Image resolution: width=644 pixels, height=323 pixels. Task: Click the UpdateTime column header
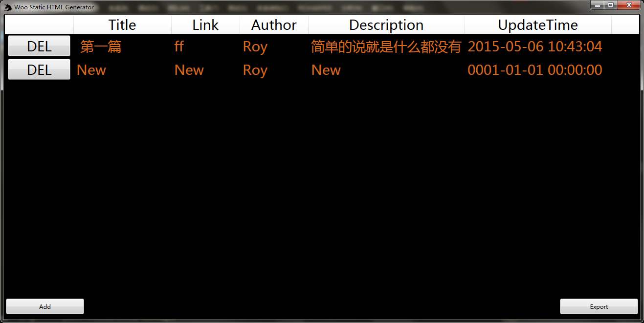tap(538, 25)
